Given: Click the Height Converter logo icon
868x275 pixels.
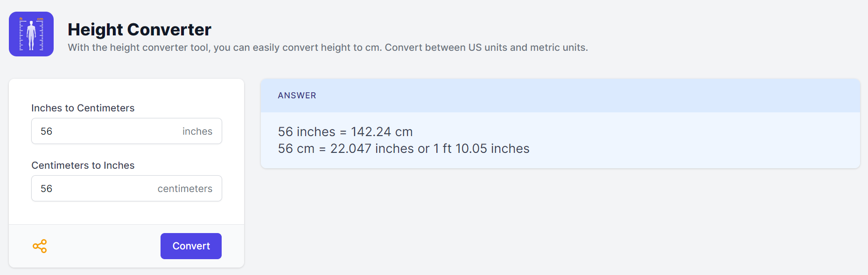Looking at the screenshot, I should [31, 34].
